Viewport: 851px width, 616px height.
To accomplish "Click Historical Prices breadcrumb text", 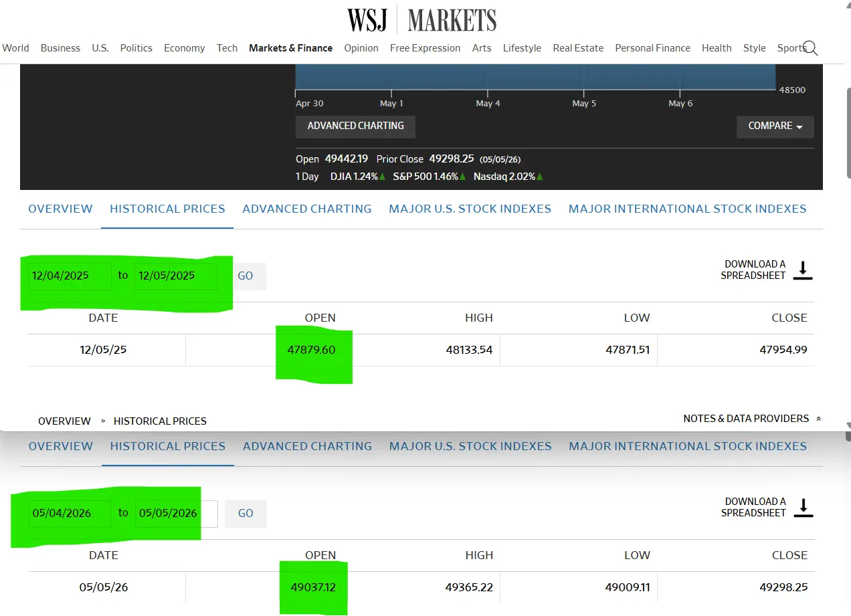I will pyautogui.click(x=160, y=421).
